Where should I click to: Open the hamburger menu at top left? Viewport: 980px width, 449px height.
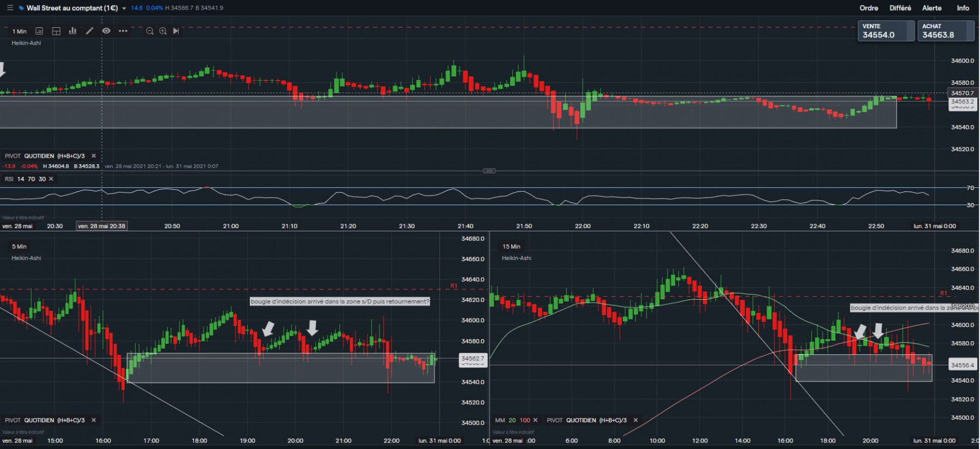pyautogui.click(x=10, y=8)
